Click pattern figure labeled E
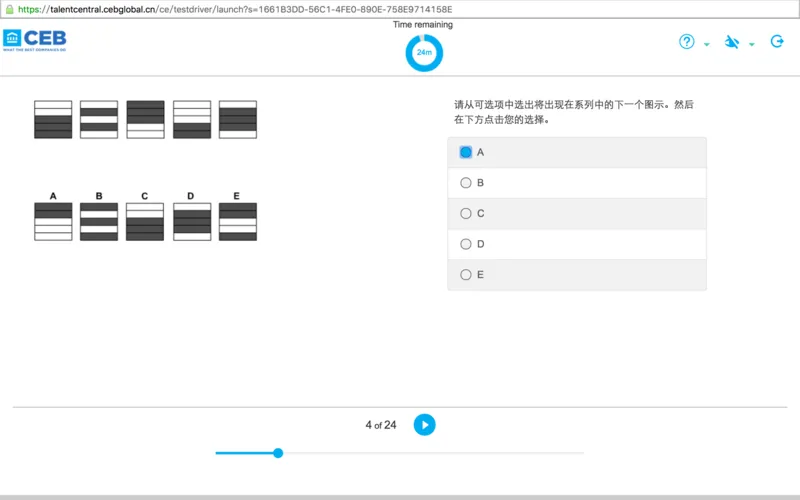This screenshot has width=800, height=500. coord(238,221)
